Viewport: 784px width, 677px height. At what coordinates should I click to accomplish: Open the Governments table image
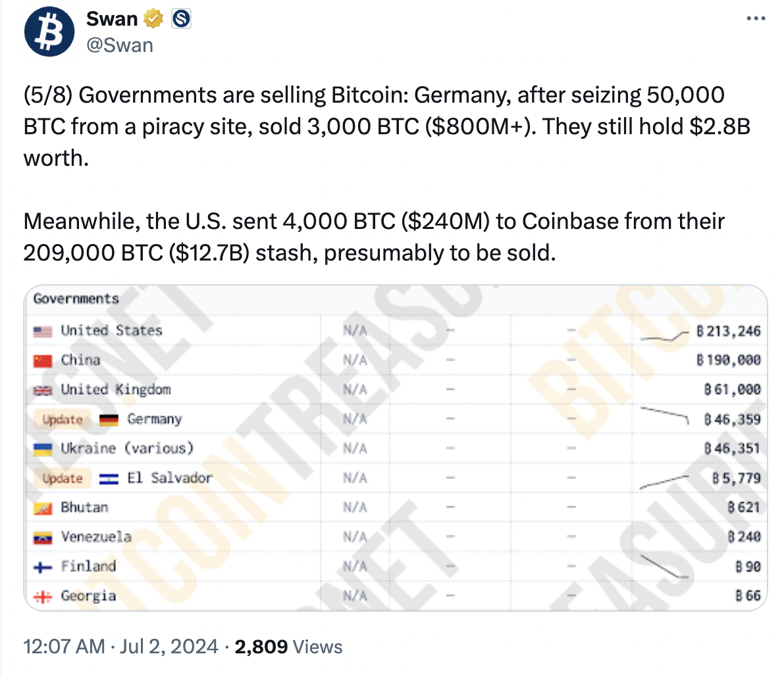tap(396, 448)
